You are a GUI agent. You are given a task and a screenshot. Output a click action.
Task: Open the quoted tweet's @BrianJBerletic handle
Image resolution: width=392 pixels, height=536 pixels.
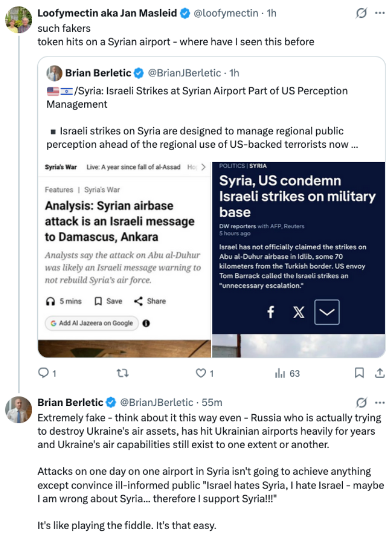pyautogui.click(x=184, y=73)
